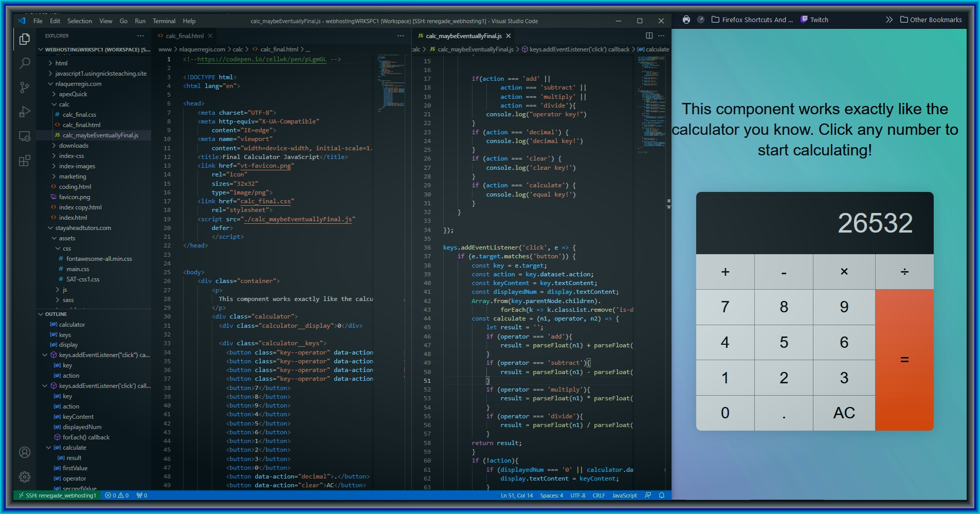Viewport: 980px width, 514px height.
Task: Open the Search view in activity bar
Action: [24, 63]
